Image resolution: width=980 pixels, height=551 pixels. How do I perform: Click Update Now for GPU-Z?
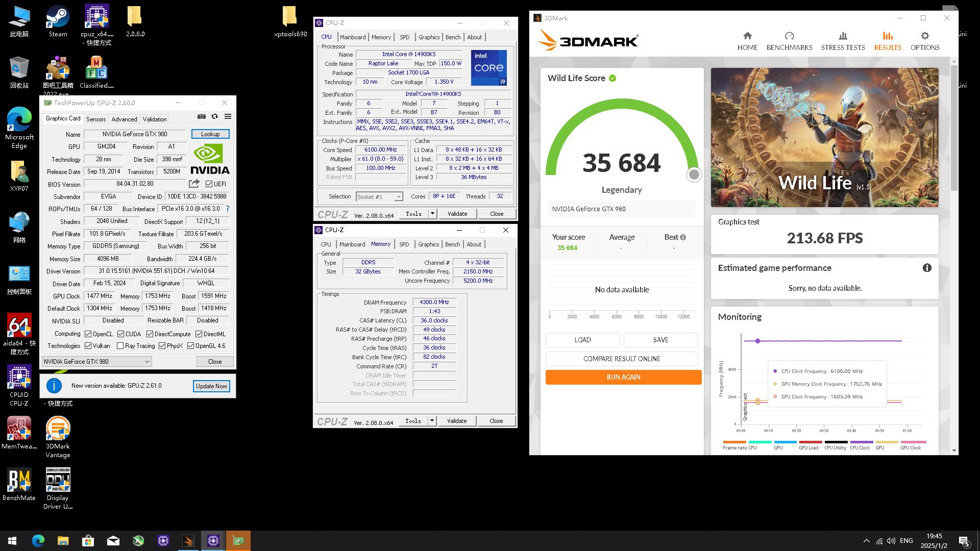click(x=211, y=386)
